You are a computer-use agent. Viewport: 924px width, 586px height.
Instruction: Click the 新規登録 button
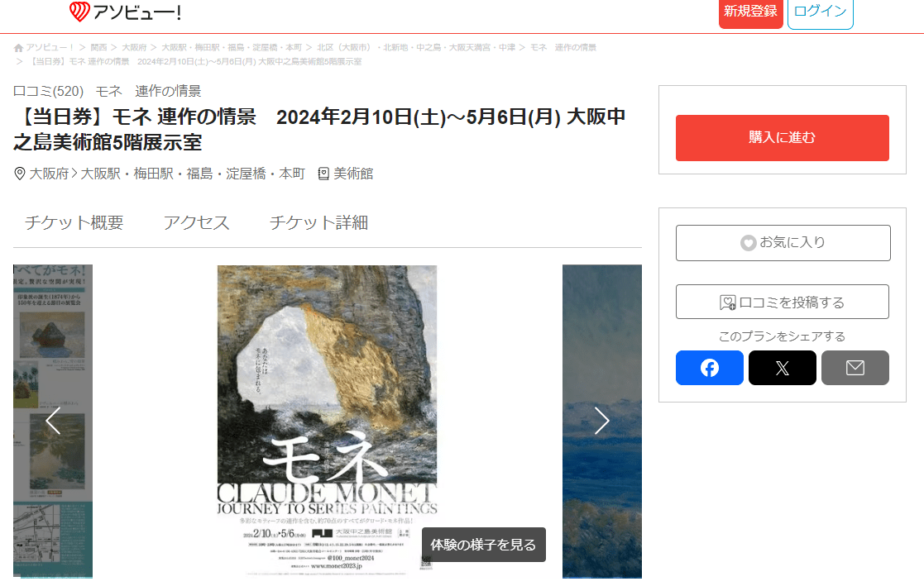tap(750, 12)
